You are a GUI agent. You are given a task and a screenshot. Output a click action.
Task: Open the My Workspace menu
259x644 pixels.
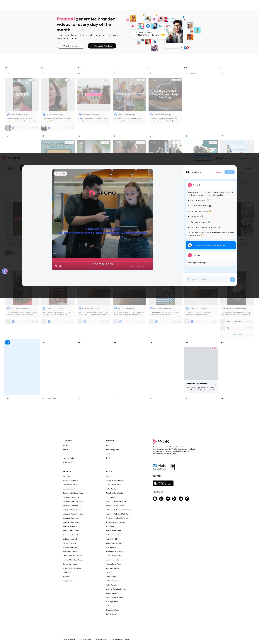(223, 158)
